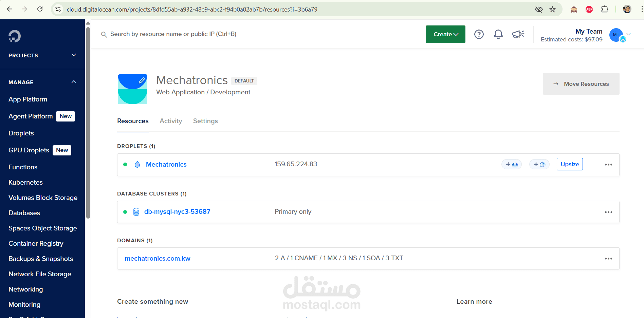Click the search magnifier icon
This screenshot has width=644, height=318.
point(104,34)
